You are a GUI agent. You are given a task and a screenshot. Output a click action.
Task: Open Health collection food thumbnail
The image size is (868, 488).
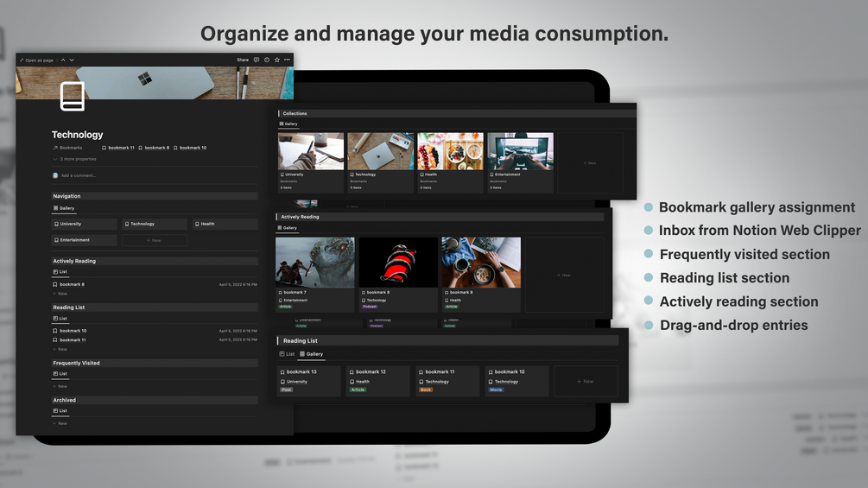(x=450, y=151)
